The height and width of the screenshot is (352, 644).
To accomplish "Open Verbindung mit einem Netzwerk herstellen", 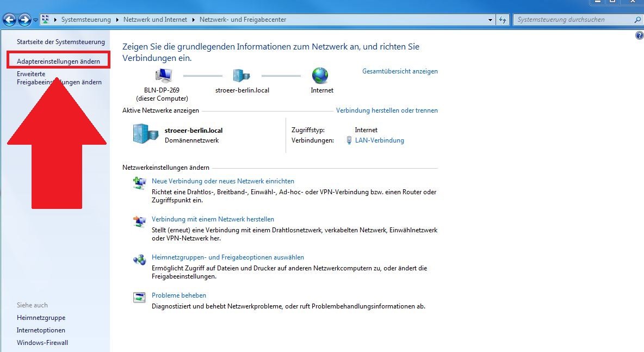I will click(x=213, y=219).
